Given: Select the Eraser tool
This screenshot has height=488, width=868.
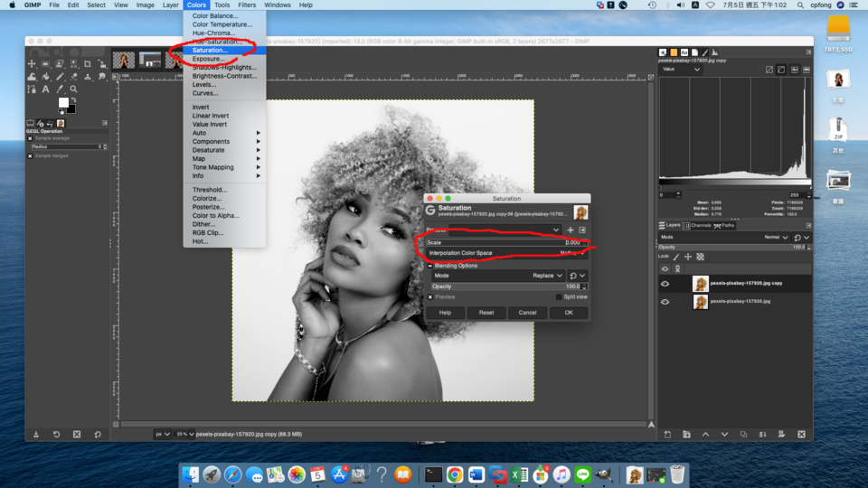Looking at the screenshot, I should pos(74,77).
